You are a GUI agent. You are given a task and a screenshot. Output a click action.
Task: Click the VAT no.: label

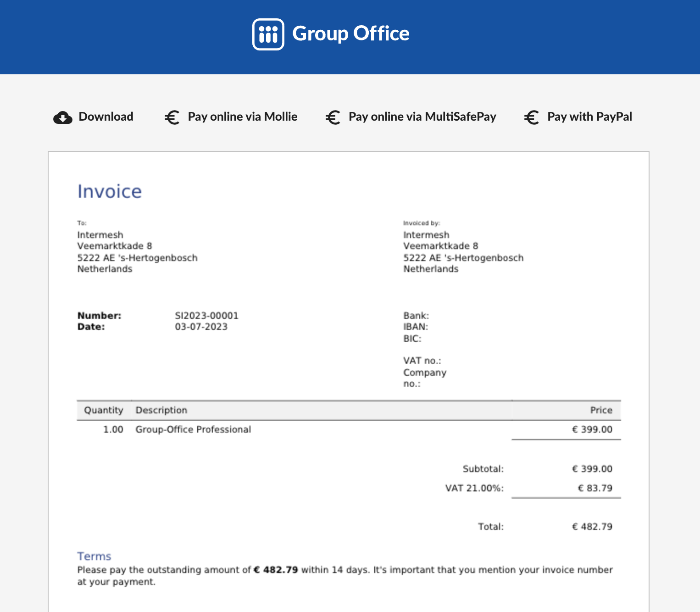click(422, 361)
